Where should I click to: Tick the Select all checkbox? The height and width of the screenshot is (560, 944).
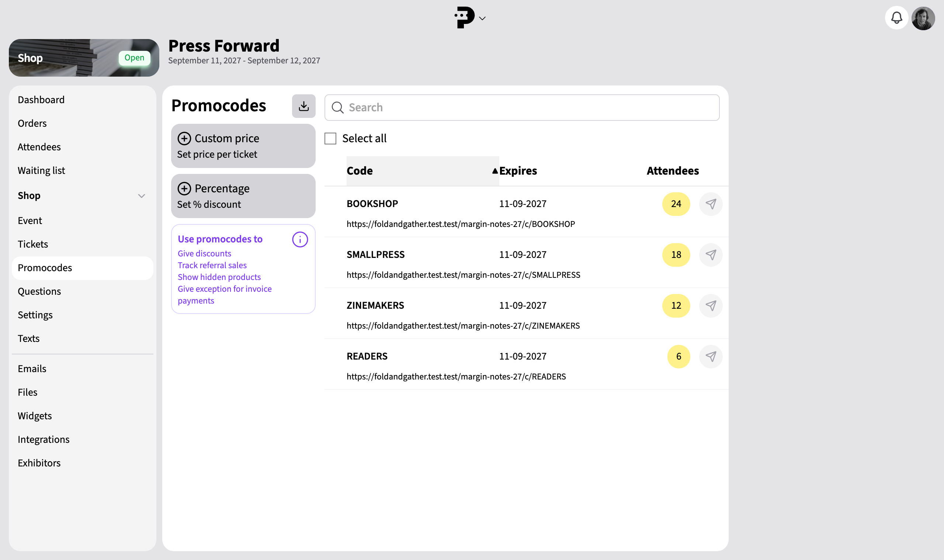click(330, 139)
